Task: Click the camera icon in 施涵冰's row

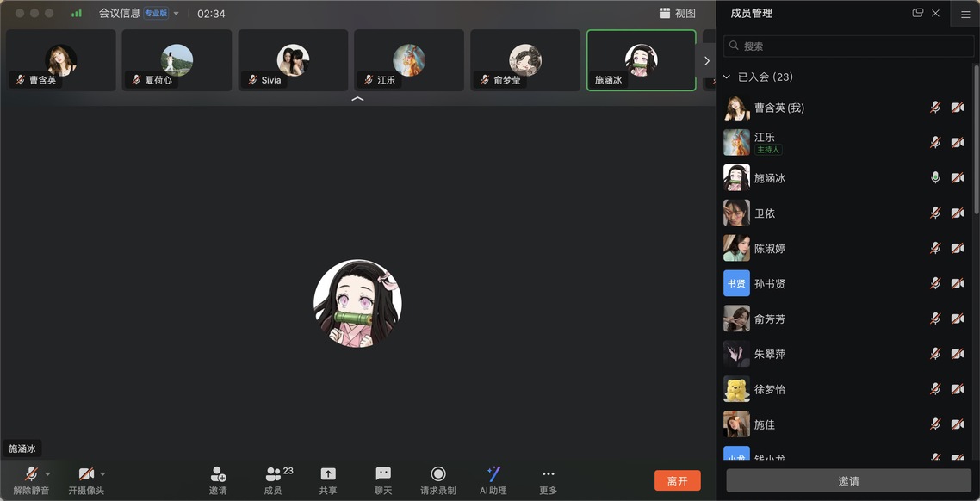Action: pyautogui.click(x=958, y=178)
